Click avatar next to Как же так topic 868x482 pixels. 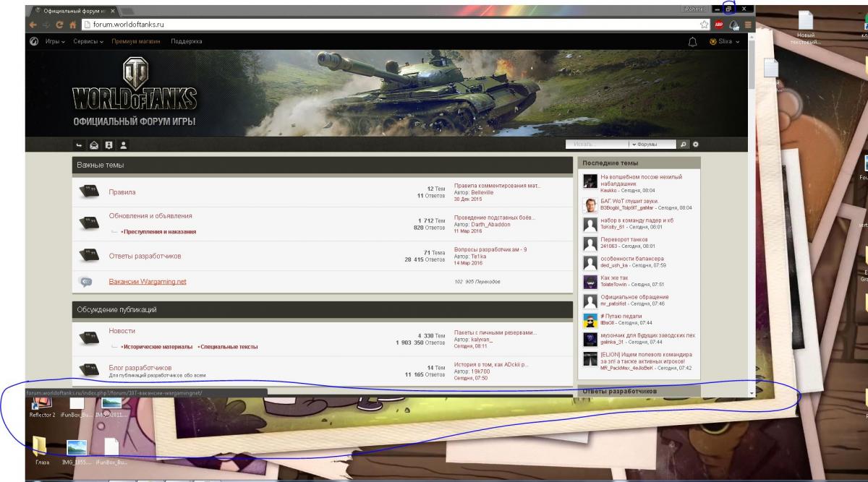(590, 282)
